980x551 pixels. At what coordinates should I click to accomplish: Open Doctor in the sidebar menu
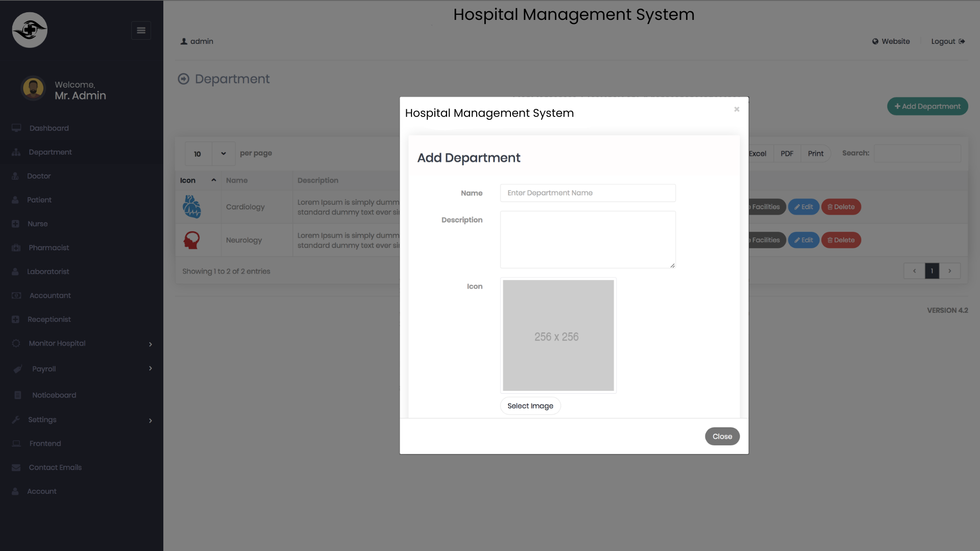39,176
